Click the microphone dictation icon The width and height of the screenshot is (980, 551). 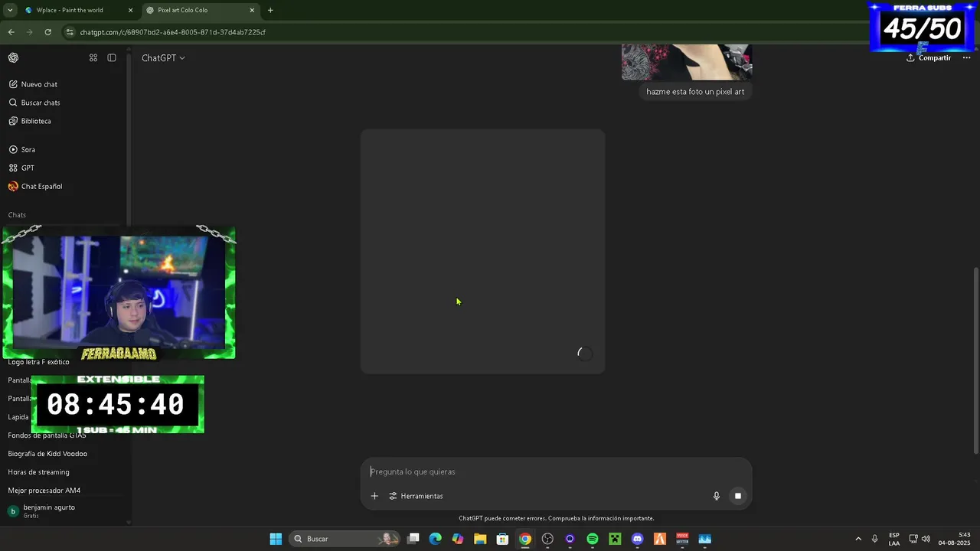[x=717, y=496]
